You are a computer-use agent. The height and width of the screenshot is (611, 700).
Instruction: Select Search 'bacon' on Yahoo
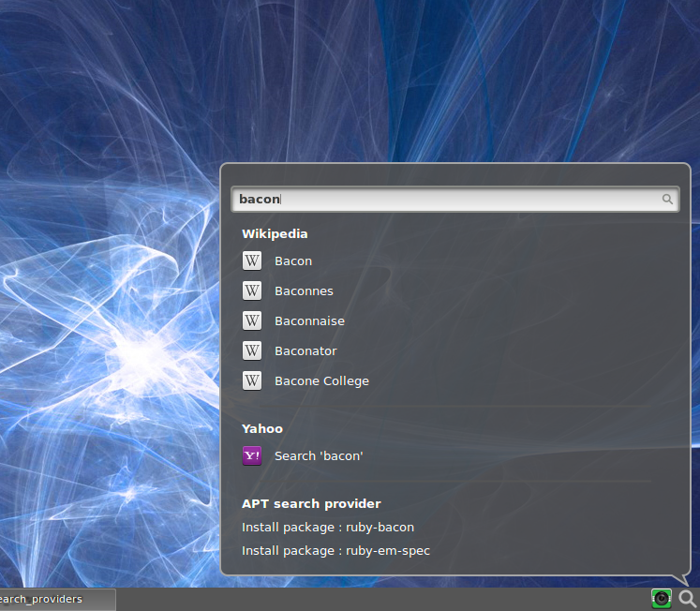coord(319,456)
